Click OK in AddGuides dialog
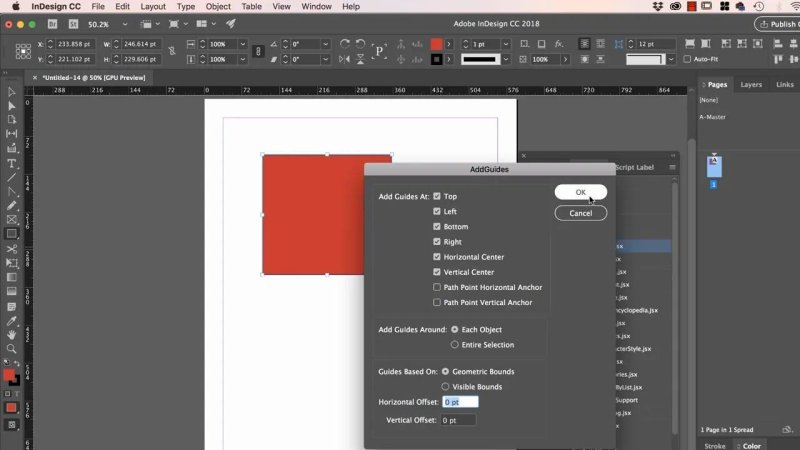 pos(581,192)
